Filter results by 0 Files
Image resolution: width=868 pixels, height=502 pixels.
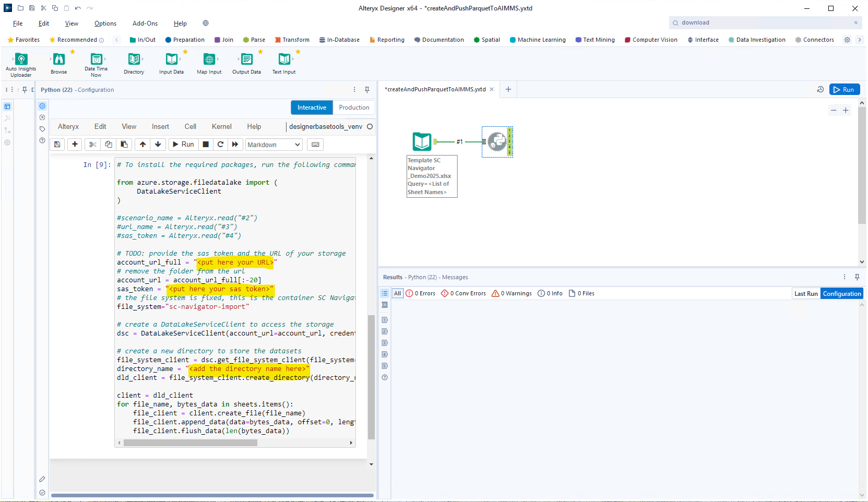[581, 293]
